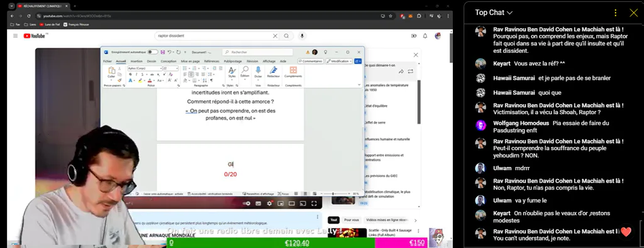Enter fullscreen on the YouTube player
Screen dimensions: 644x248
(x=314, y=203)
